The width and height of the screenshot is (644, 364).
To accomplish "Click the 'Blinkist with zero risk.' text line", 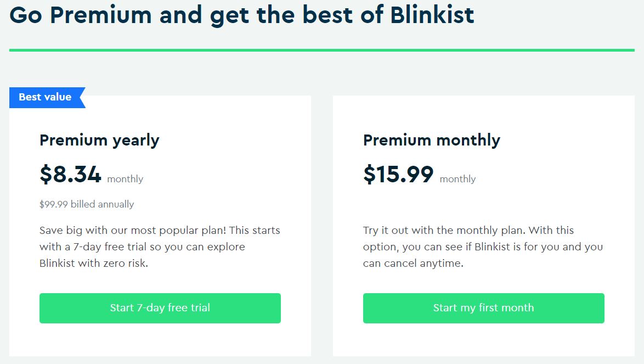I will pos(94,264).
